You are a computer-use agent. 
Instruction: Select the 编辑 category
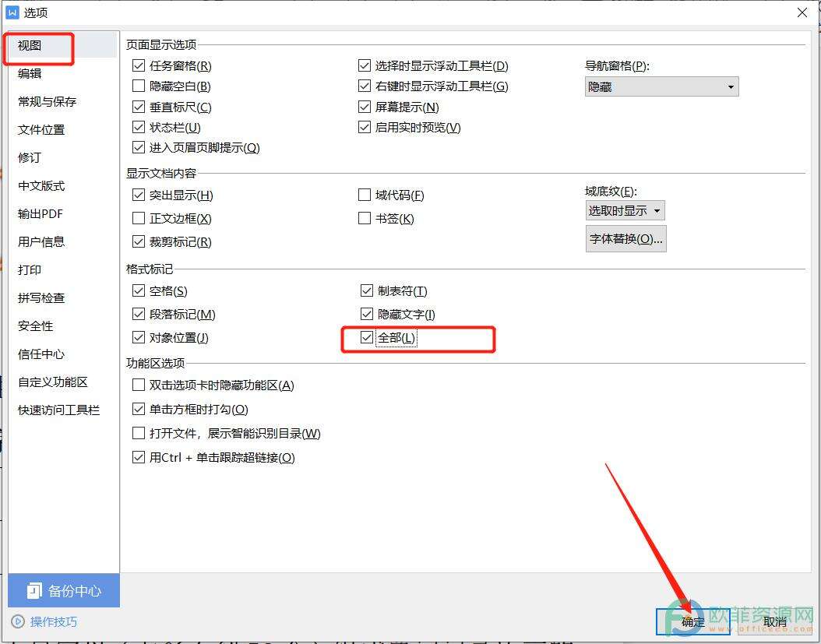click(30, 73)
